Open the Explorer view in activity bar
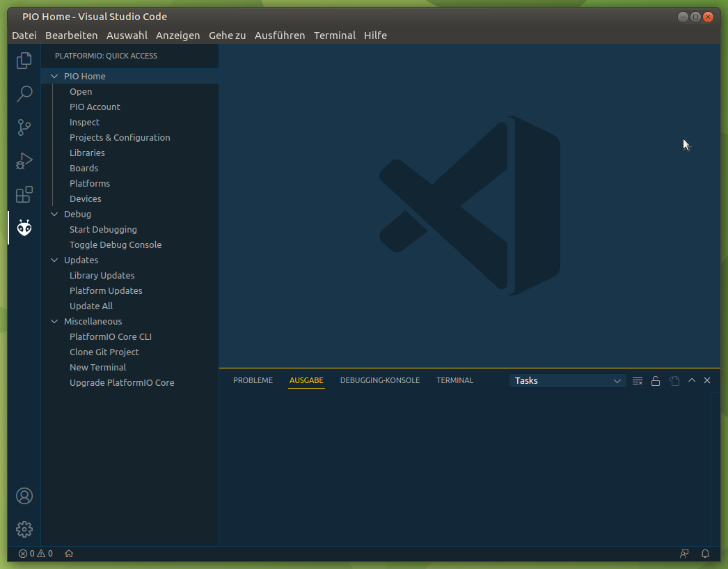This screenshot has width=728, height=569. click(24, 61)
